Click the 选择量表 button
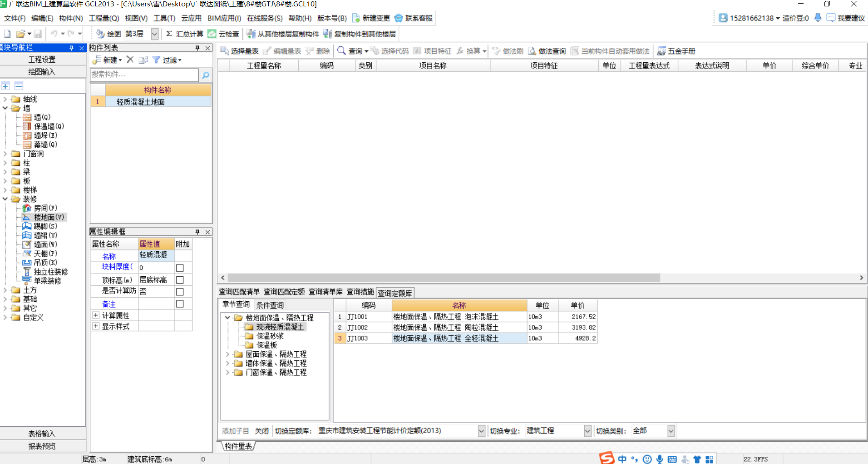868x464 pixels. point(239,51)
